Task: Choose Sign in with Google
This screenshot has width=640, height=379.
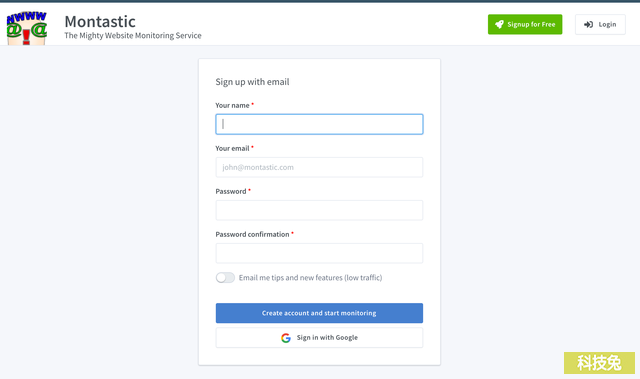Action: click(319, 338)
